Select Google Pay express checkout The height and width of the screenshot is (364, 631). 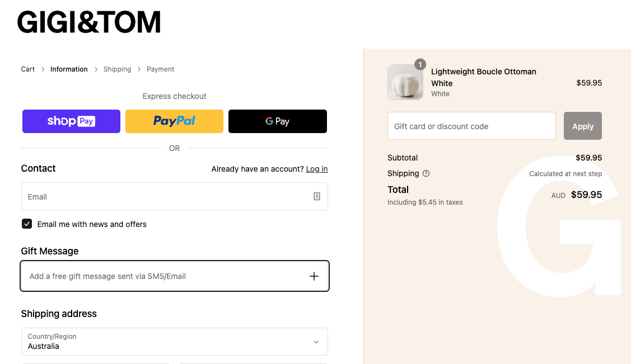(278, 121)
